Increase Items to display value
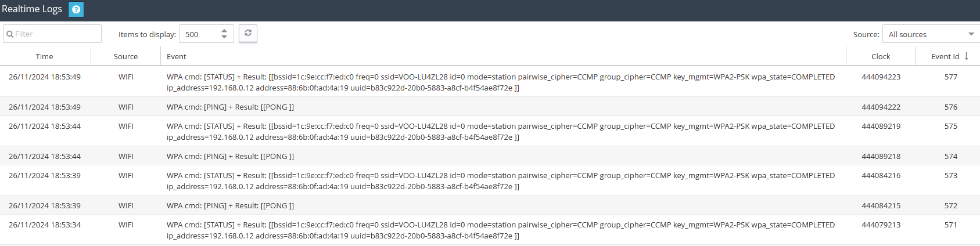Image resolution: width=980 pixels, height=246 pixels. point(224,30)
